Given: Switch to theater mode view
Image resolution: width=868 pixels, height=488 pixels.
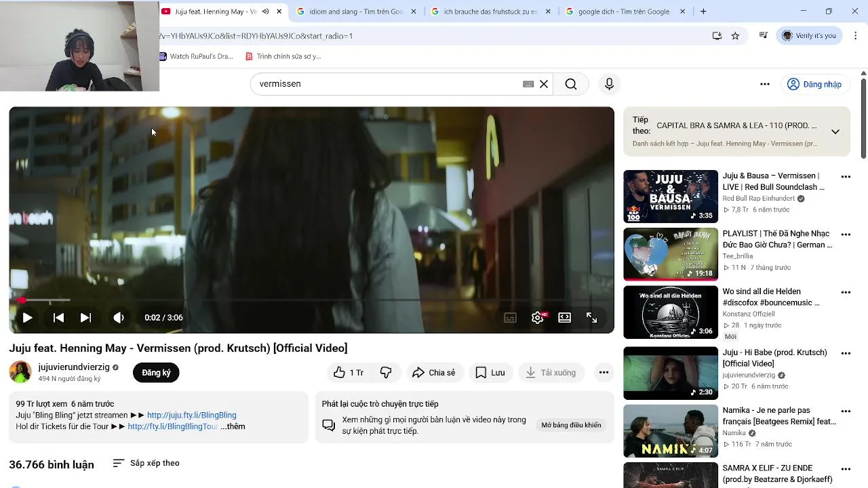Looking at the screenshot, I should 564,317.
